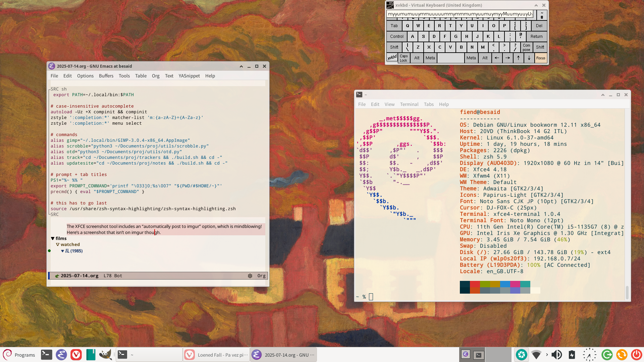Image resolution: width=644 pixels, height=362 pixels.
Task: Open the Emacs Tools menu
Action: (x=124, y=76)
